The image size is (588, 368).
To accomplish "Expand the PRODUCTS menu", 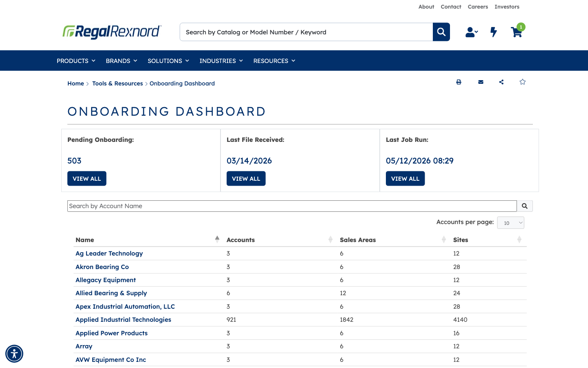I will [76, 61].
